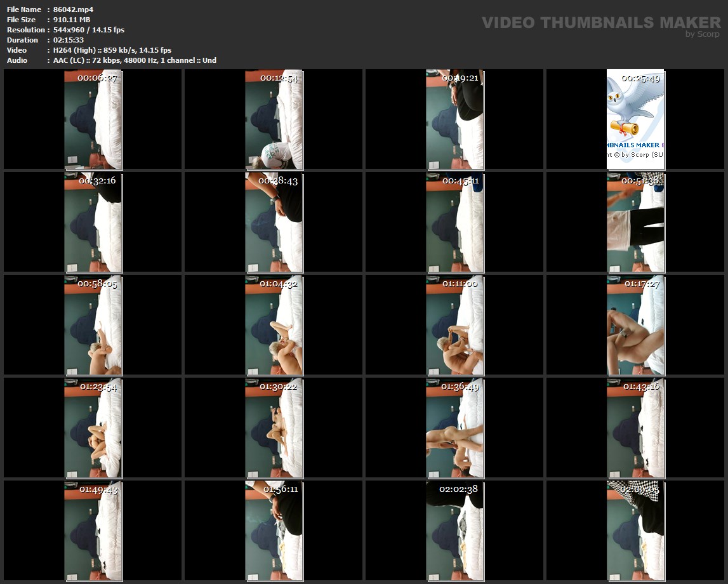Click the thumbnail at 00:38:43

click(x=274, y=222)
